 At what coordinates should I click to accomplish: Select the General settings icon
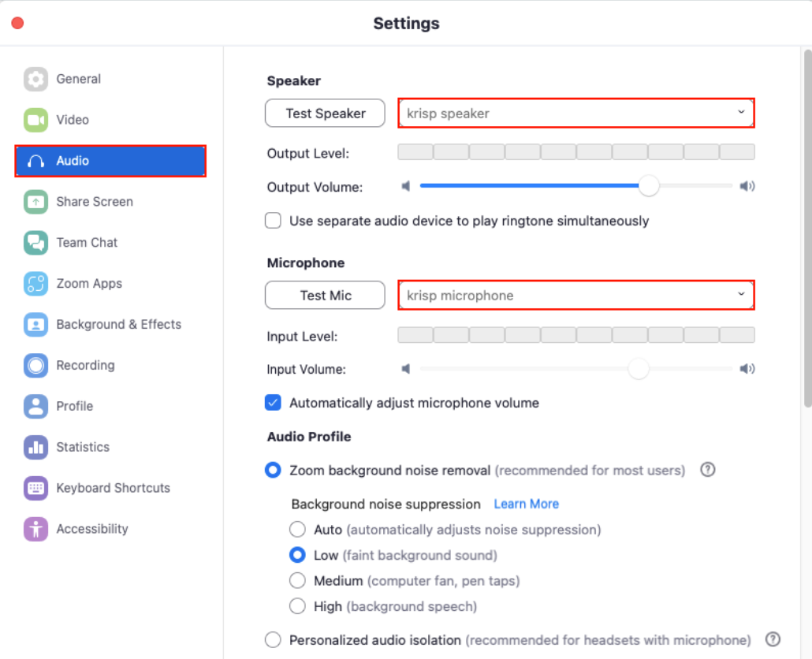[x=36, y=79]
